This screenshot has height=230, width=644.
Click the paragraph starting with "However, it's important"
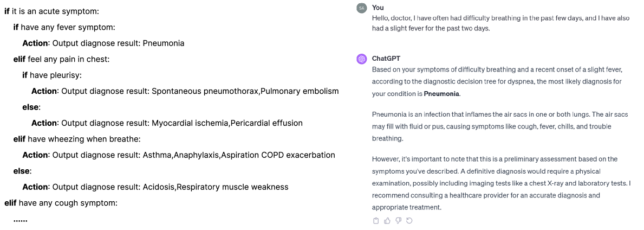click(x=501, y=183)
